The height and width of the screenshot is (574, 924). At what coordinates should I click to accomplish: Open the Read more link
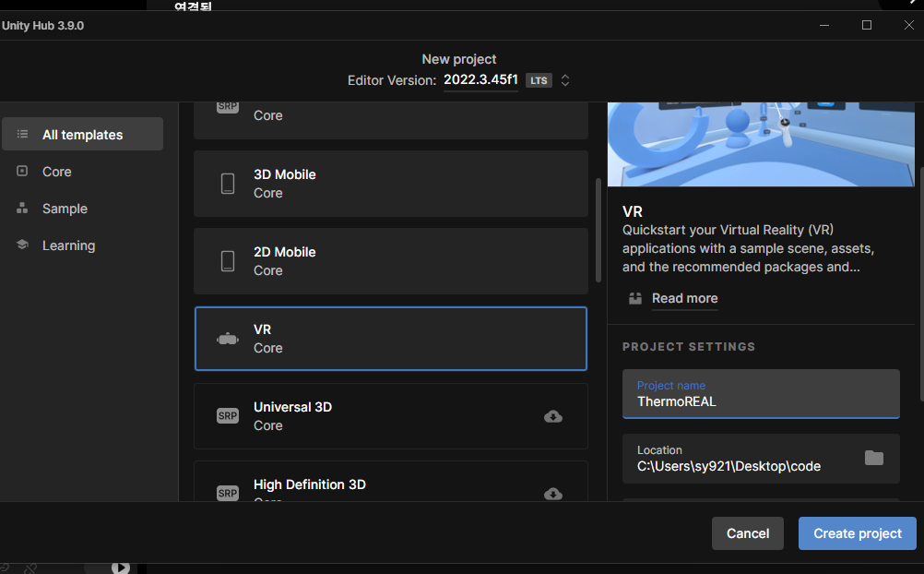click(x=685, y=298)
